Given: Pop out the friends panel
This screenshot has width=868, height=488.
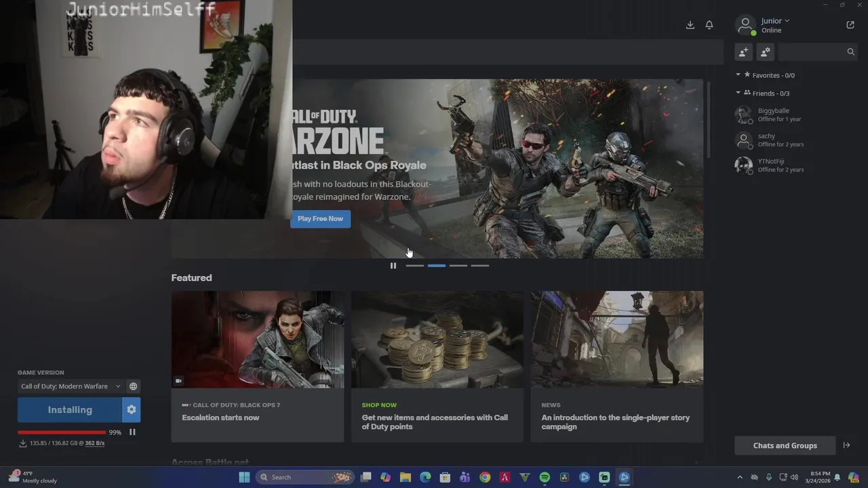Looking at the screenshot, I should click(850, 25).
